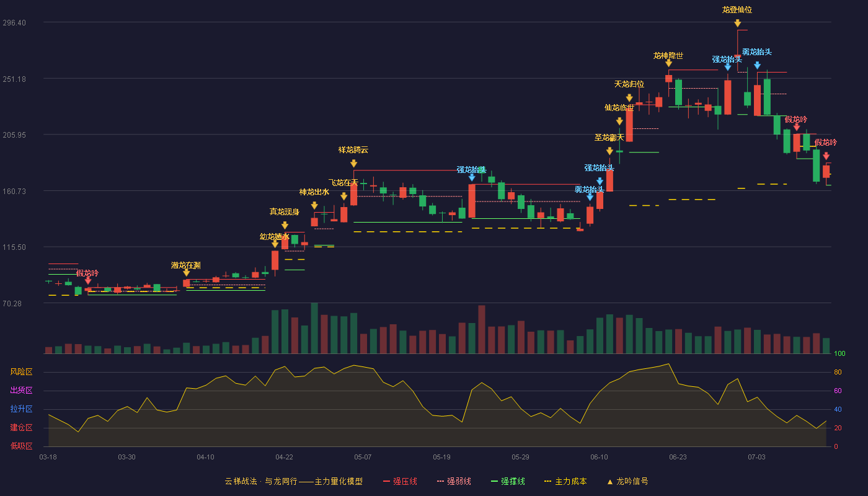This screenshot has height=496, width=868.
Task: Click the 祥龙腾云 signal arrow
Action: (x=353, y=164)
